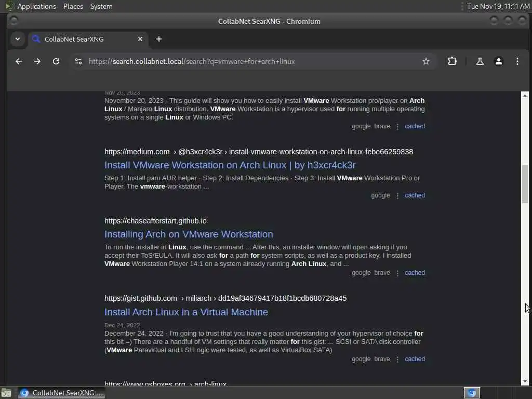Open Installing Arch on VMware Workstation link

click(x=188, y=234)
